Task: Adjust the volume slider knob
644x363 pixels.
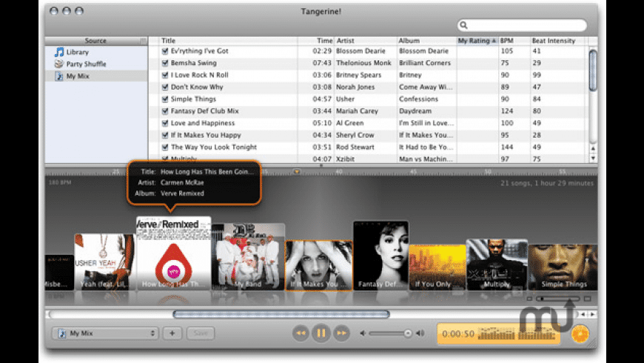Action: [407, 333]
